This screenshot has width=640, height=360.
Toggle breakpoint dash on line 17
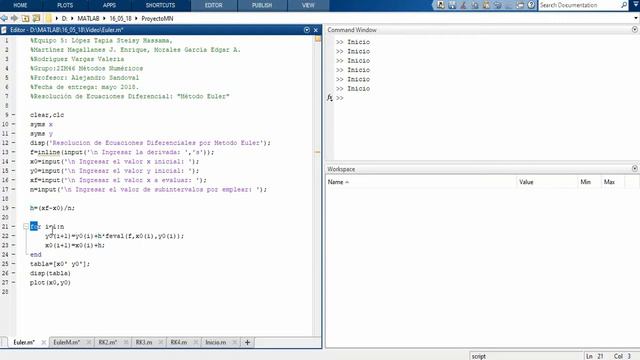[13, 189]
